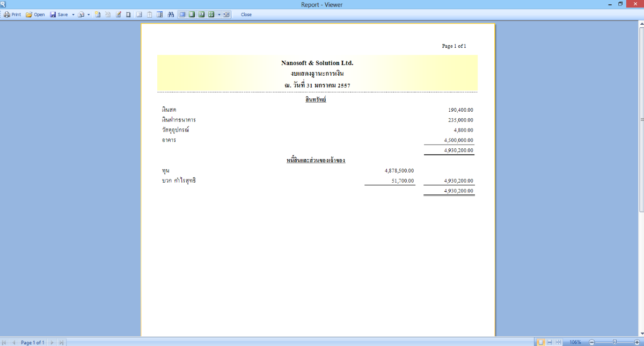Click the application icon in title bar

(x=3, y=4)
